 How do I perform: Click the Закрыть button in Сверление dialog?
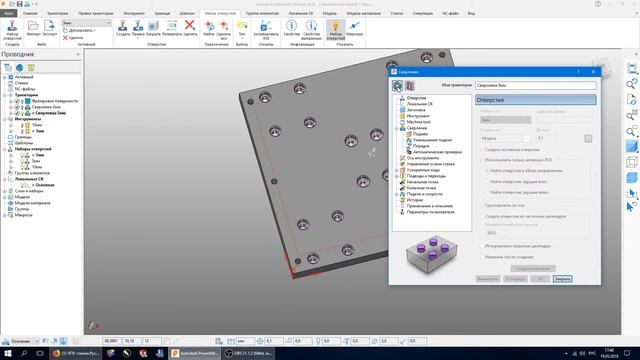pos(562,279)
